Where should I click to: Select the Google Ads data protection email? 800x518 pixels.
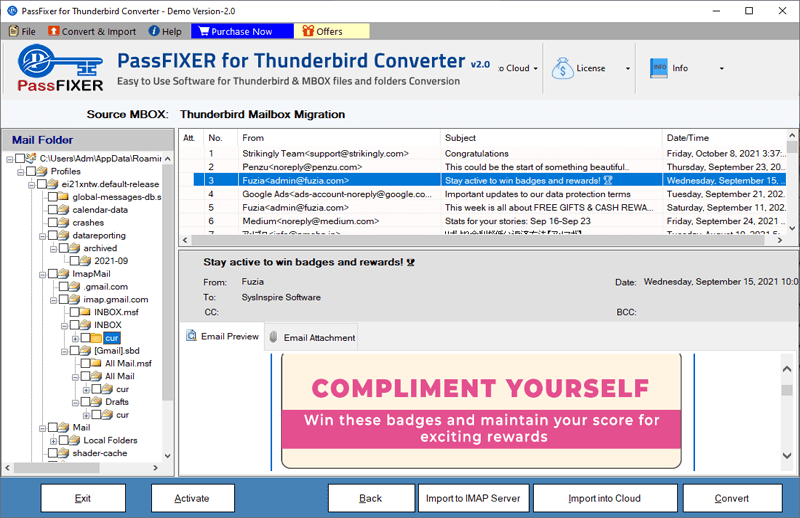[483, 194]
